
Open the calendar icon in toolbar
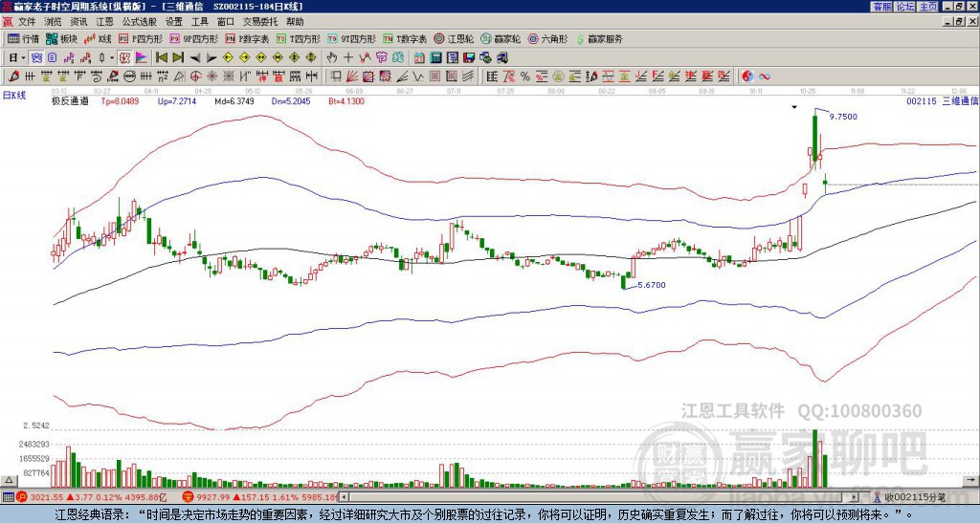click(419, 58)
